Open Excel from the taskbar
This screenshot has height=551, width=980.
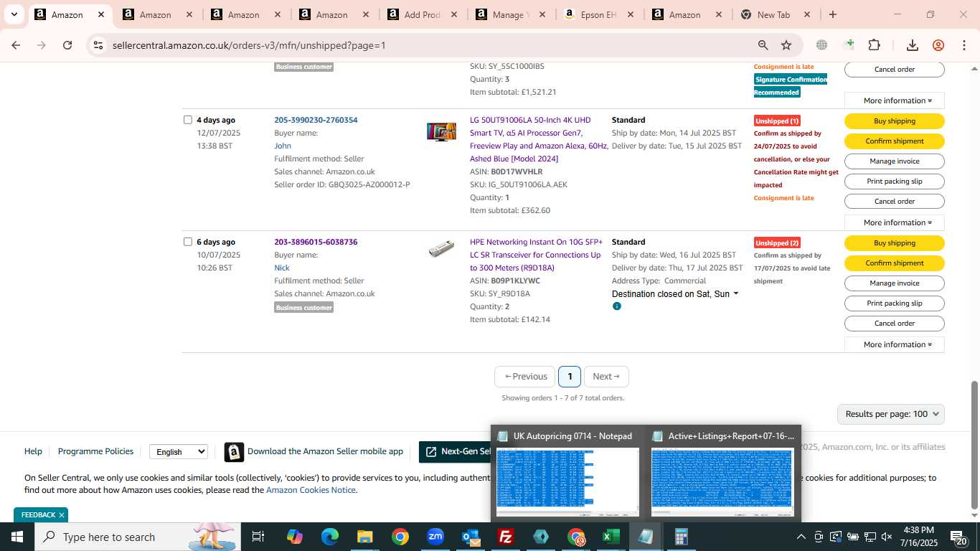coord(611,537)
